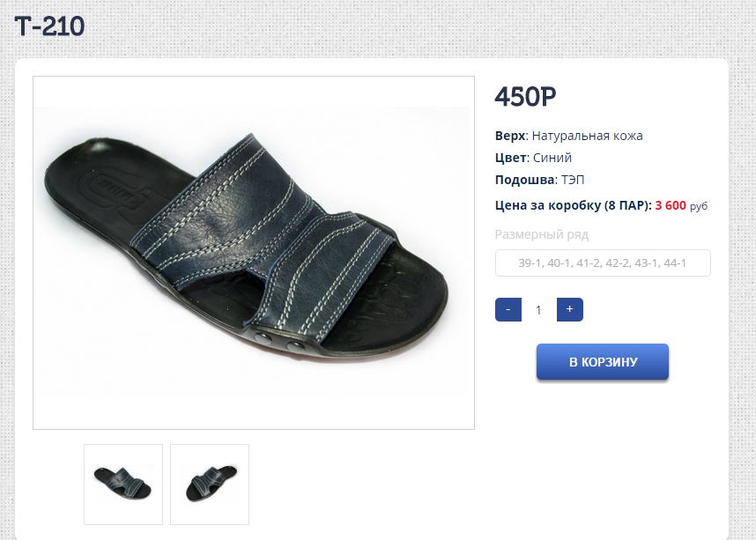756x540 pixels.
Task: Open the large sandal product photo
Action: pyautogui.click(x=254, y=253)
